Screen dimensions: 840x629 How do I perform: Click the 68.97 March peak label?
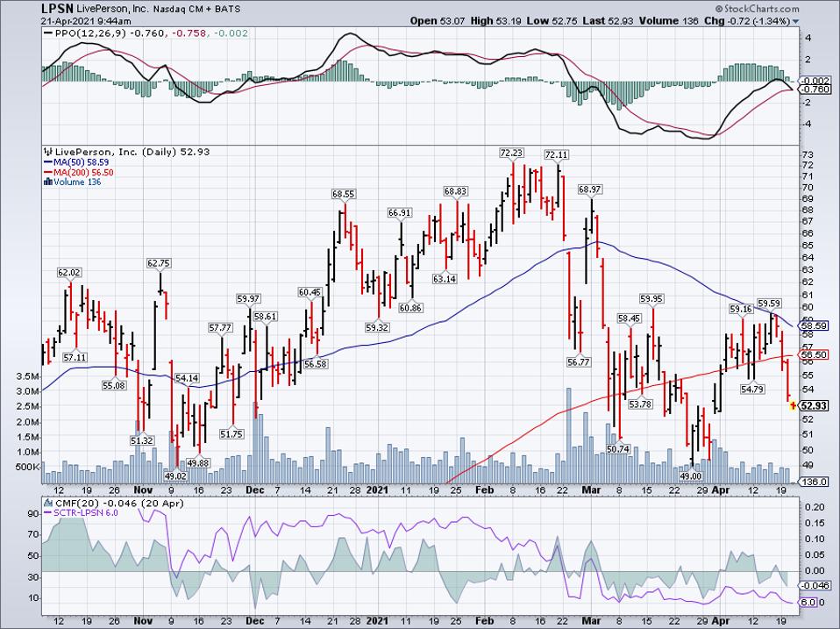coord(590,189)
